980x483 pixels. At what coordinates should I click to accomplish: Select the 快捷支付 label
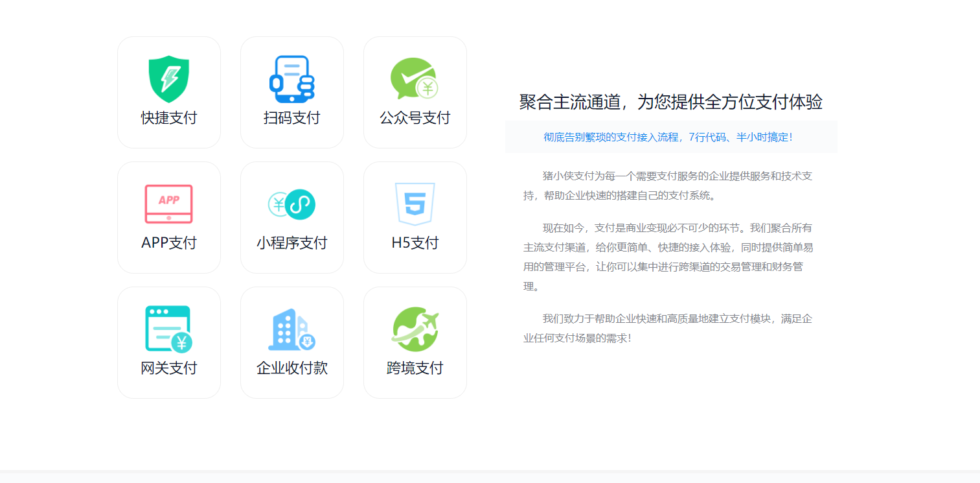[x=168, y=118]
